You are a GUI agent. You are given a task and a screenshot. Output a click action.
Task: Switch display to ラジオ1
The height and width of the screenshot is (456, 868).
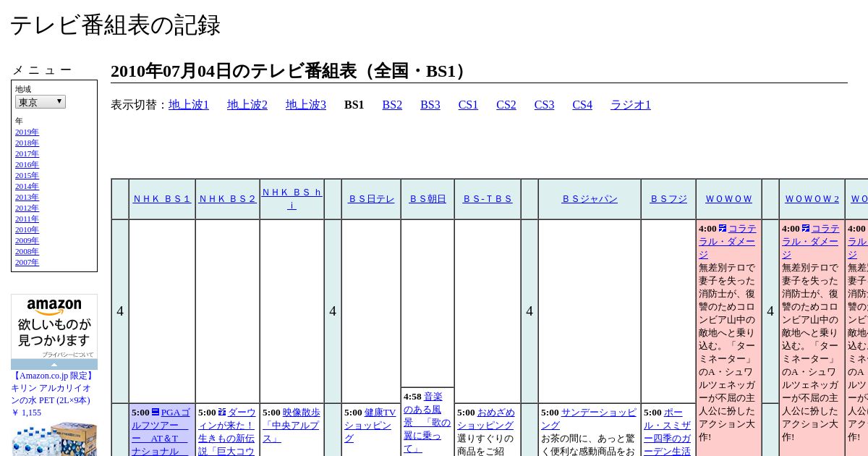pyautogui.click(x=631, y=105)
